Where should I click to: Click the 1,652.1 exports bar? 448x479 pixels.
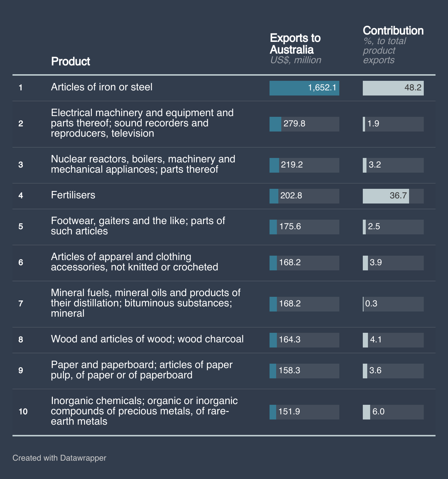point(304,88)
